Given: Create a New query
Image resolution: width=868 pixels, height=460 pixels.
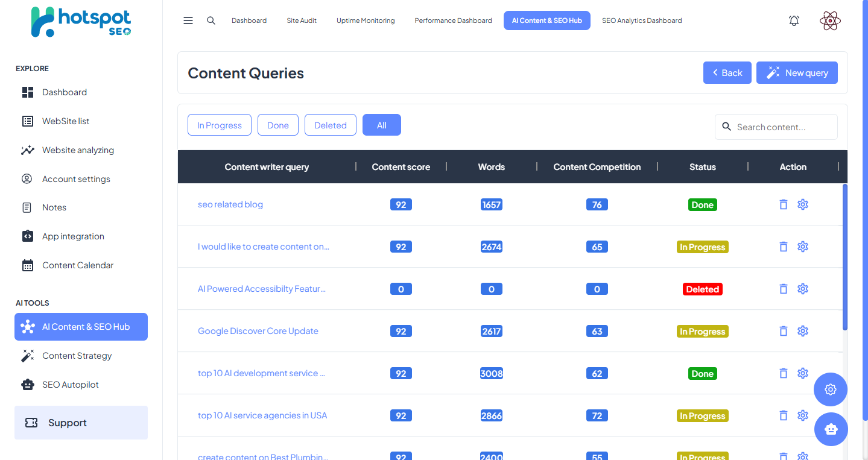Looking at the screenshot, I should (x=797, y=73).
